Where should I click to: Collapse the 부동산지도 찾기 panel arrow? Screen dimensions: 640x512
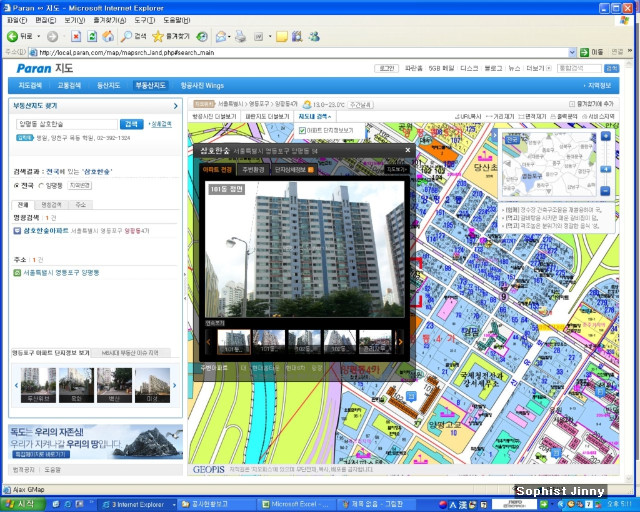176,106
